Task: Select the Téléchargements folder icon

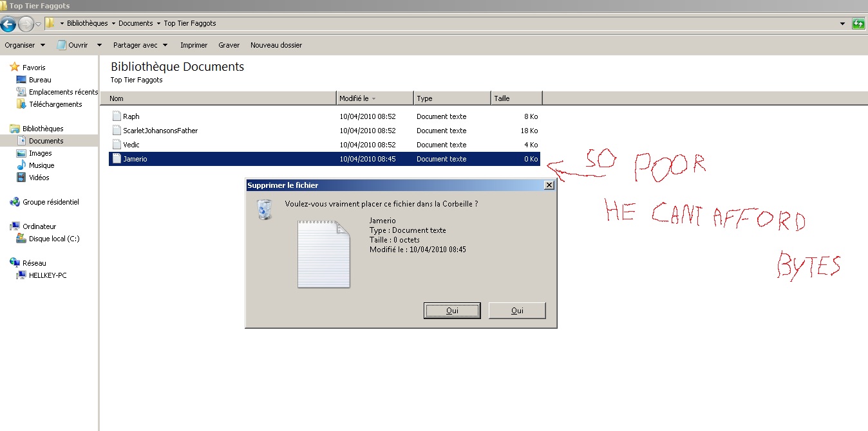Action: pyautogui.click(x=21, y=104)
